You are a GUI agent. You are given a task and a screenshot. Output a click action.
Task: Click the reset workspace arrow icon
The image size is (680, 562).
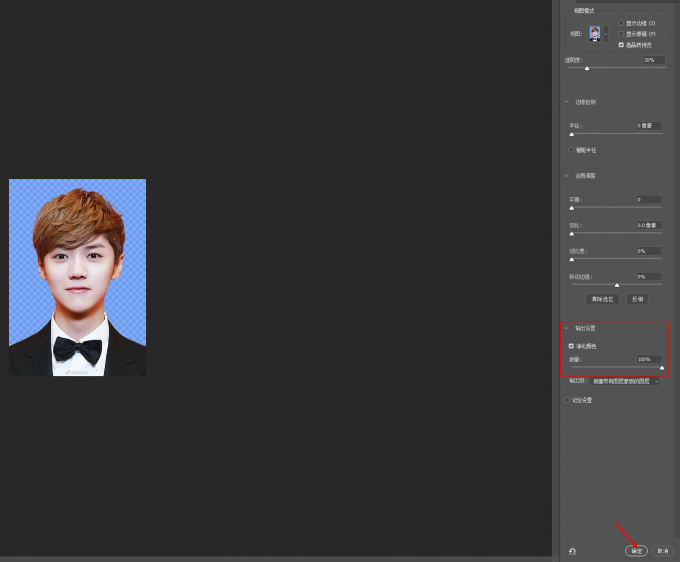point(572,551)
